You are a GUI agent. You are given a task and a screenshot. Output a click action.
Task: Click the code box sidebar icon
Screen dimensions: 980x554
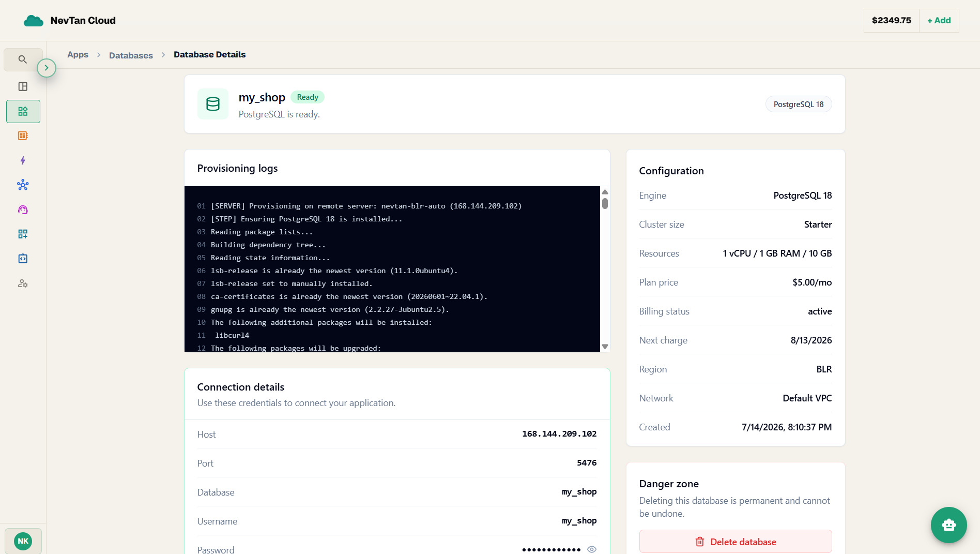coord(23,259)
